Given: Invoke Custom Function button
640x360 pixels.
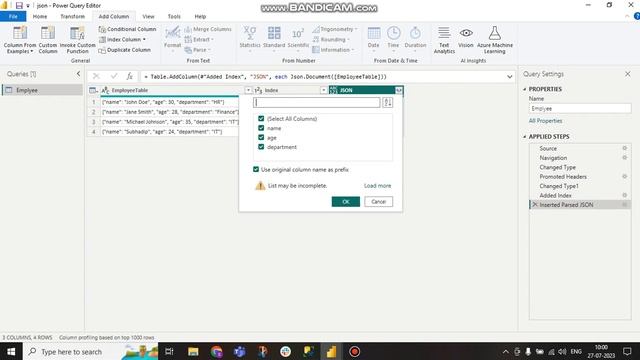Looking at the screenshot, I should [78, 40].
